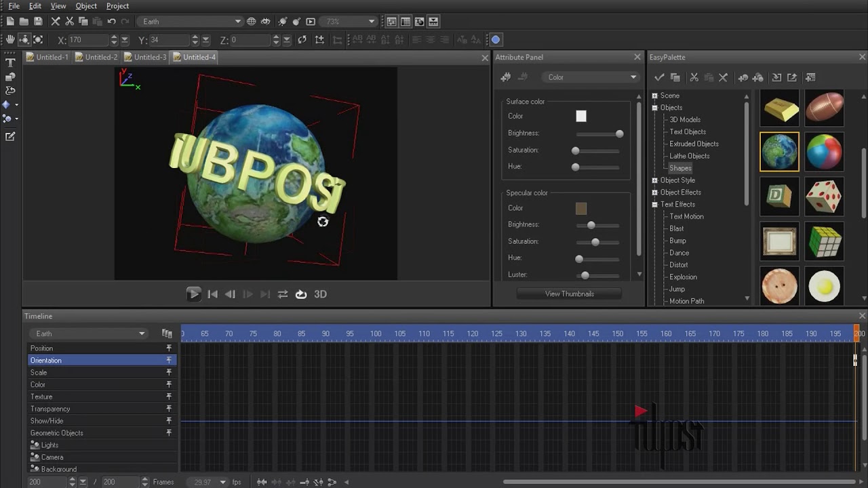Toggle loop playback mode
The image size is (868, 488).
[x=301, y=294]
